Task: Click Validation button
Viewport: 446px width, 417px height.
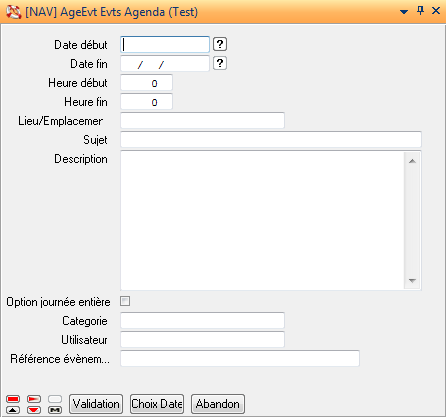Action: (96, 404)
